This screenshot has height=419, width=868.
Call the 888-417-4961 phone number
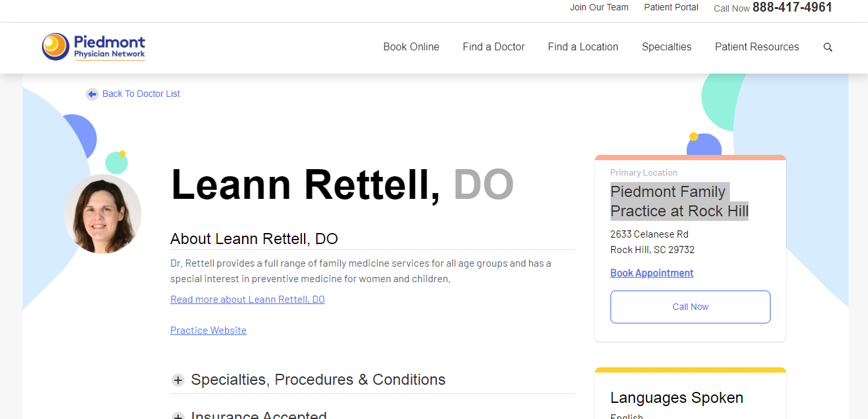[x=792, y=8]
